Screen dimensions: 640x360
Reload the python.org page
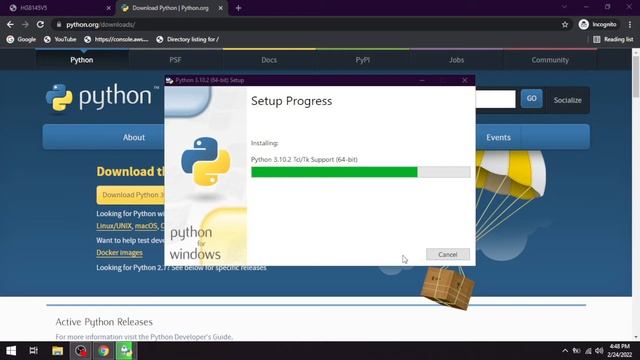[x=40, y=24]
